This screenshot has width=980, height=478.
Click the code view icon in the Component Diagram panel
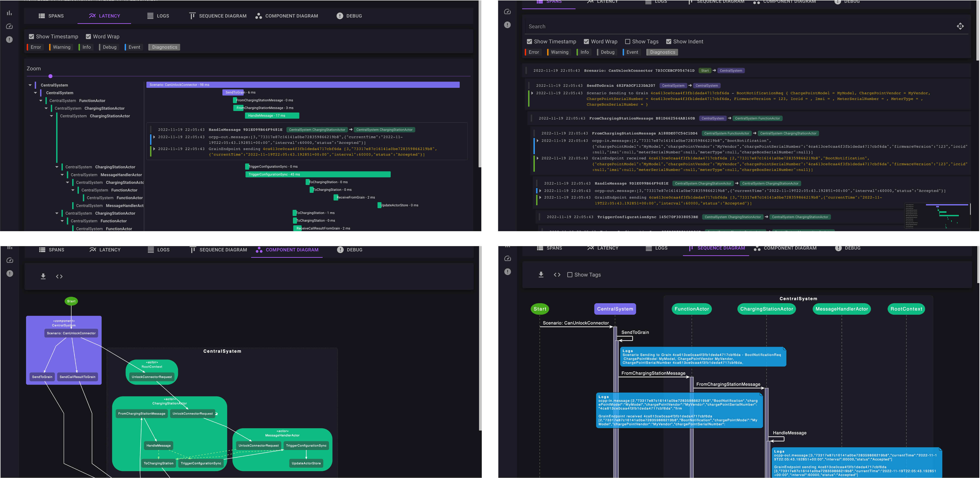tap(59, 276)
